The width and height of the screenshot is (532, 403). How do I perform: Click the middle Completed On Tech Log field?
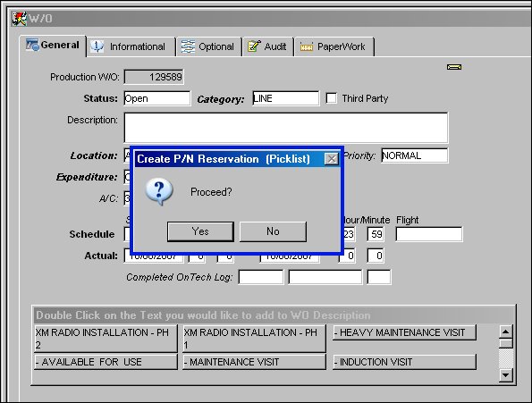pyautogui.click(x=325, y=277)
